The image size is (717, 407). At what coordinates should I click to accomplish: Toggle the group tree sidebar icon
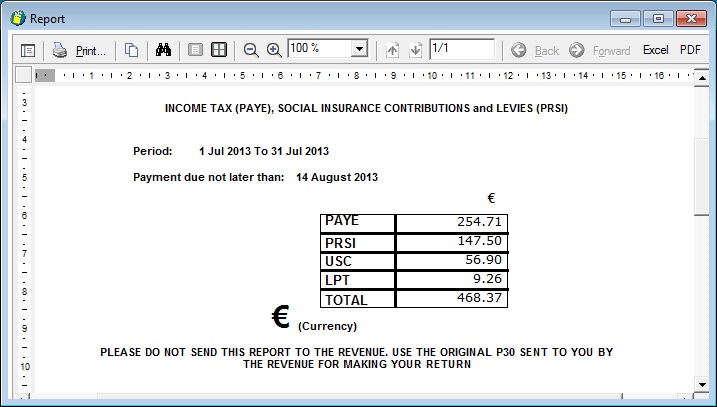pyautogui.click(x=28, y=50)
